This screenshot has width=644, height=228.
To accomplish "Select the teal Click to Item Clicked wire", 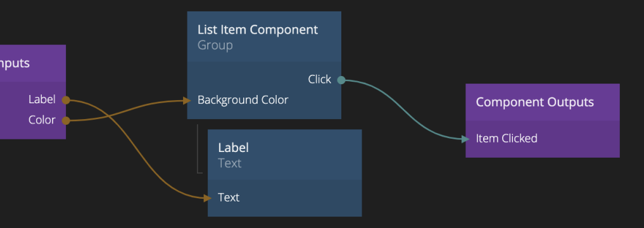I will [x=404, y=111].
